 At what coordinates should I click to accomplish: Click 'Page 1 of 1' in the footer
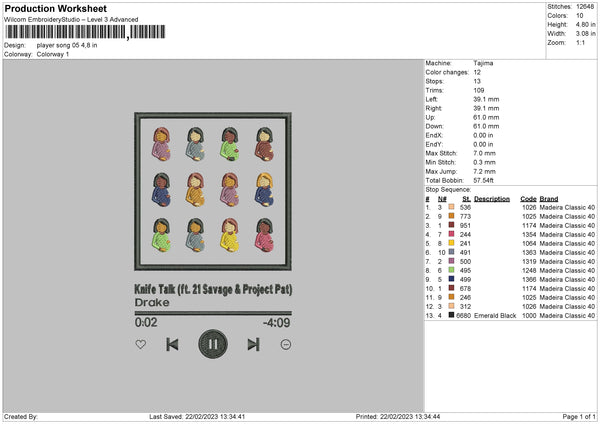pos(579,417)
